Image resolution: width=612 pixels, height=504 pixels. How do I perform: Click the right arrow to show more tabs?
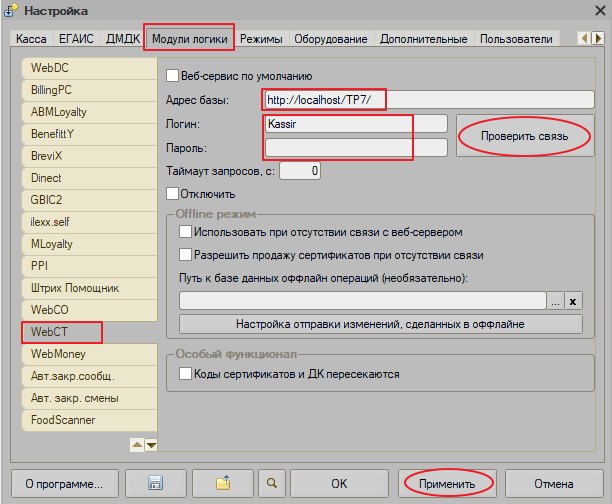pyautogui.click(x=598, y=38)
